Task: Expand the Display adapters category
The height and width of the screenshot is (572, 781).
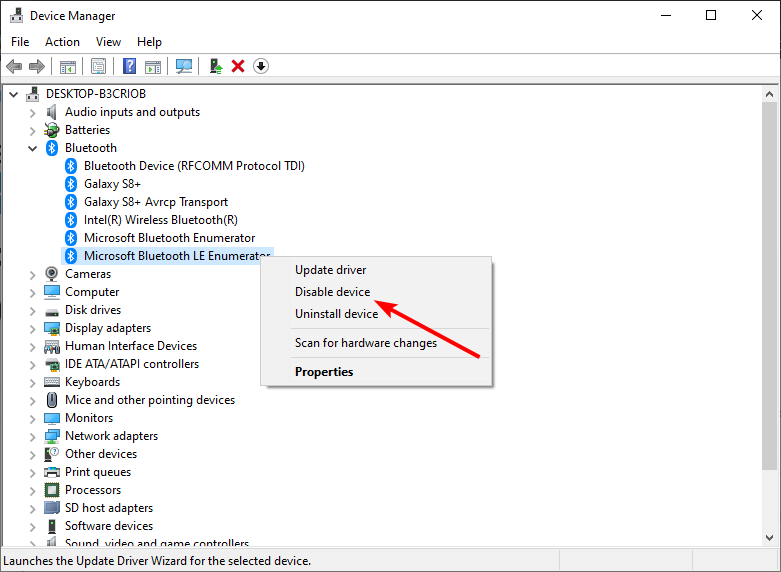Action: tap(32, 329)
